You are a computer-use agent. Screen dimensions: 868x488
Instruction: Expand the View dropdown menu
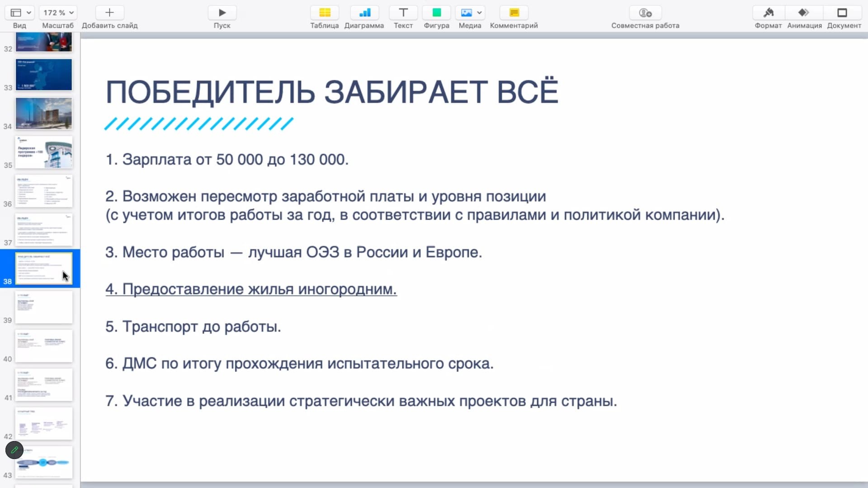20,13
